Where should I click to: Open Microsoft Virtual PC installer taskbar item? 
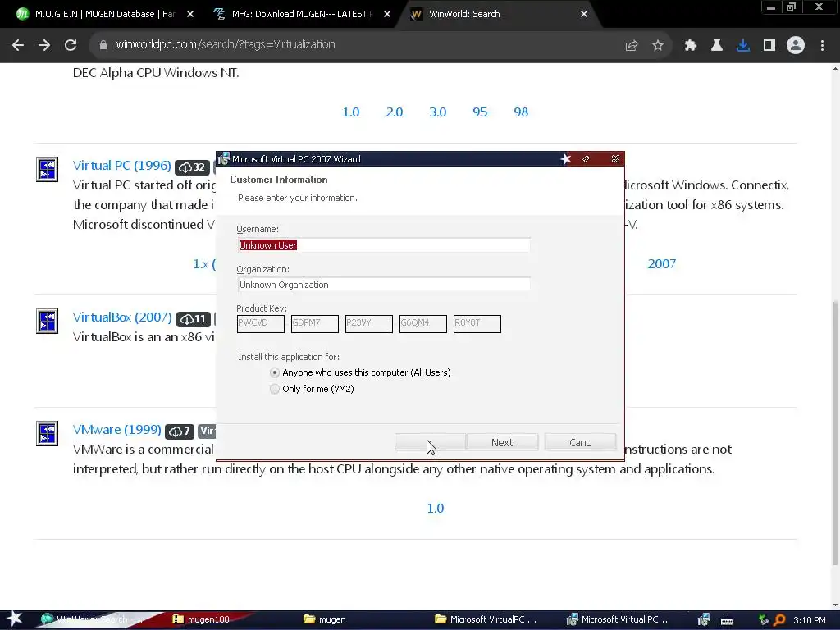click(x=617, y=619)
